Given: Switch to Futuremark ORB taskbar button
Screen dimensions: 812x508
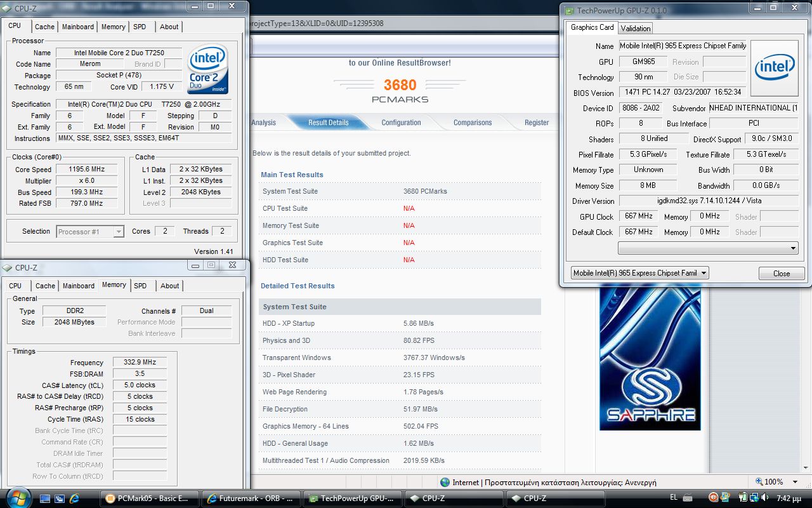Looking at the screenshot, I should coord(251,498).
